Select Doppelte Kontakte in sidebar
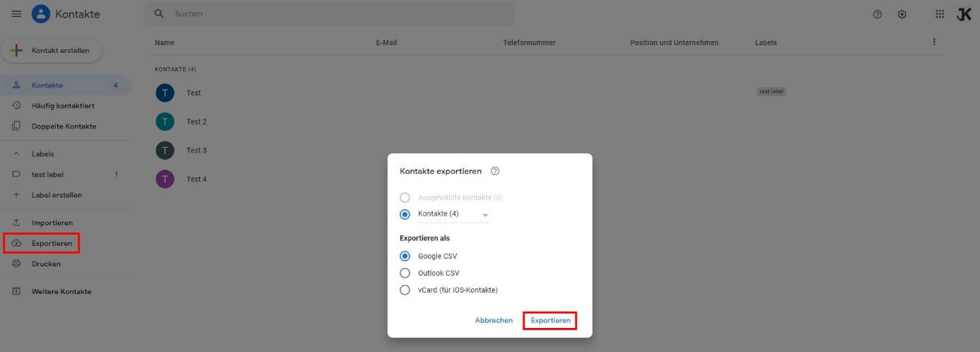 [x=65, y=126]
